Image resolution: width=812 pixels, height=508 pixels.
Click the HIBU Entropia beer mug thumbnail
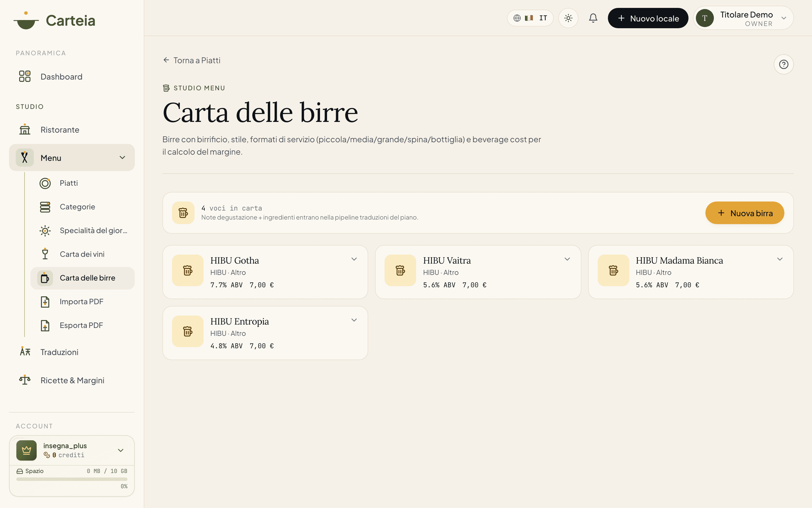(x=187, y=331)
